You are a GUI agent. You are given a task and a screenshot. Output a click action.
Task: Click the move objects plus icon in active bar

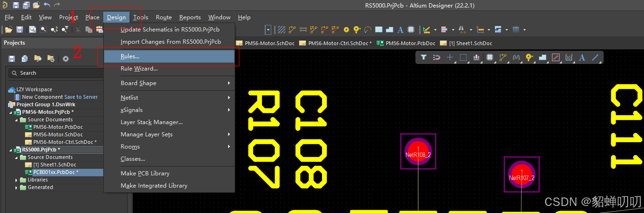[450, 57]
